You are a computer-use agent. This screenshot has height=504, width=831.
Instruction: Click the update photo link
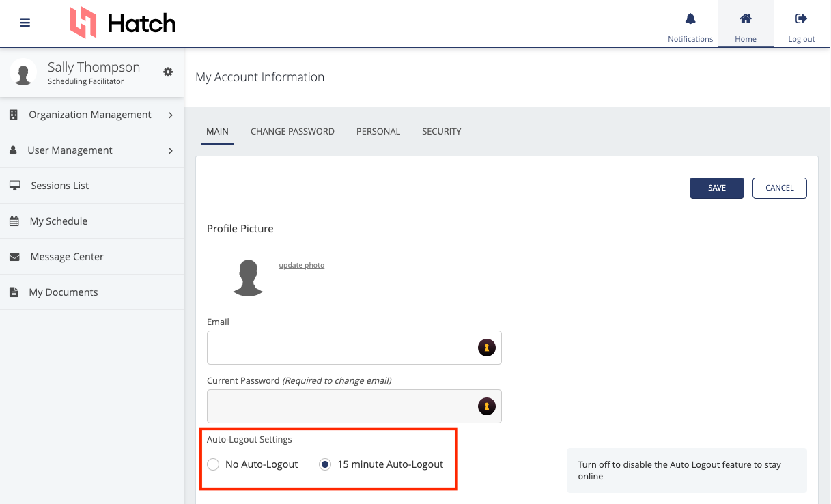click(302, 265)
